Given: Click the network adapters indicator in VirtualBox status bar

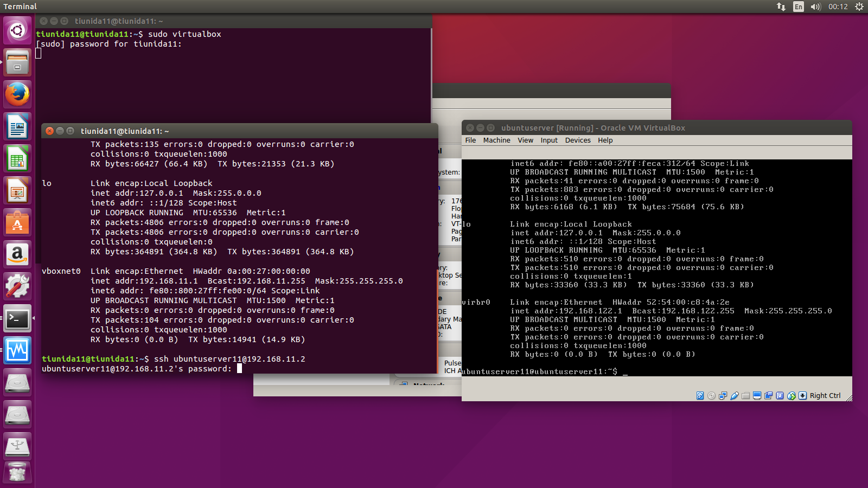Looking at the screenshot, I should coord(723,396).
